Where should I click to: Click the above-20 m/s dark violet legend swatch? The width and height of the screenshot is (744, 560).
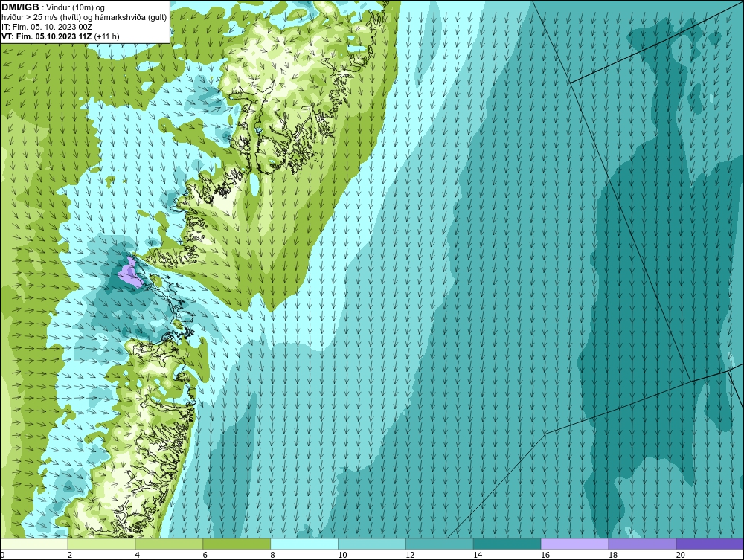710,544
